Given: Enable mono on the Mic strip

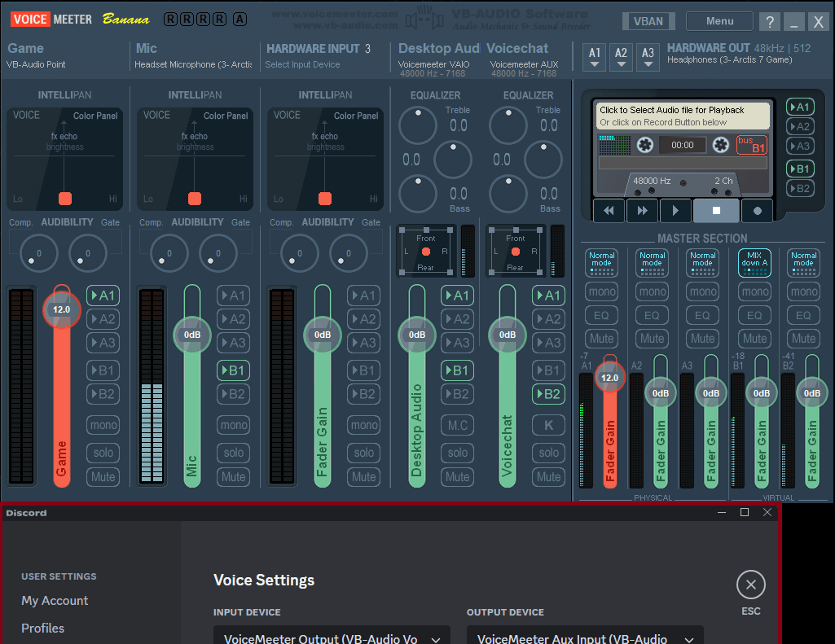Looking at the screenshot, I should tap(233, 424).
